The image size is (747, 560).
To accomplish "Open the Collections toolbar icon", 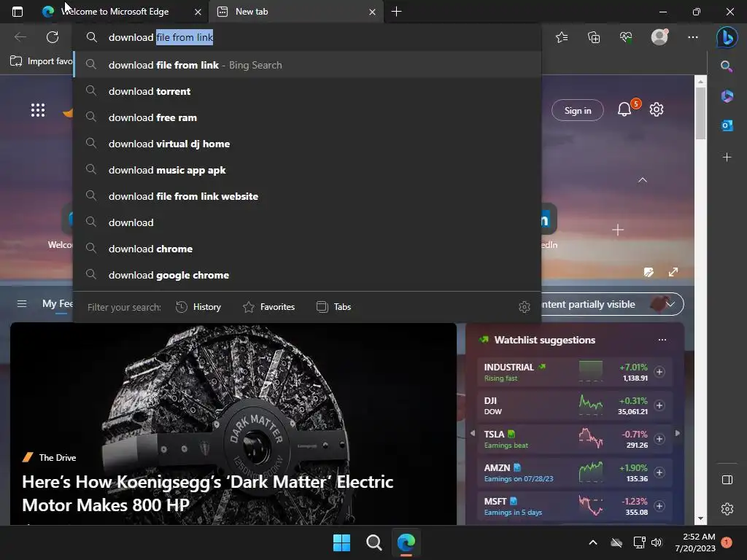I will [x=594, y=37].
